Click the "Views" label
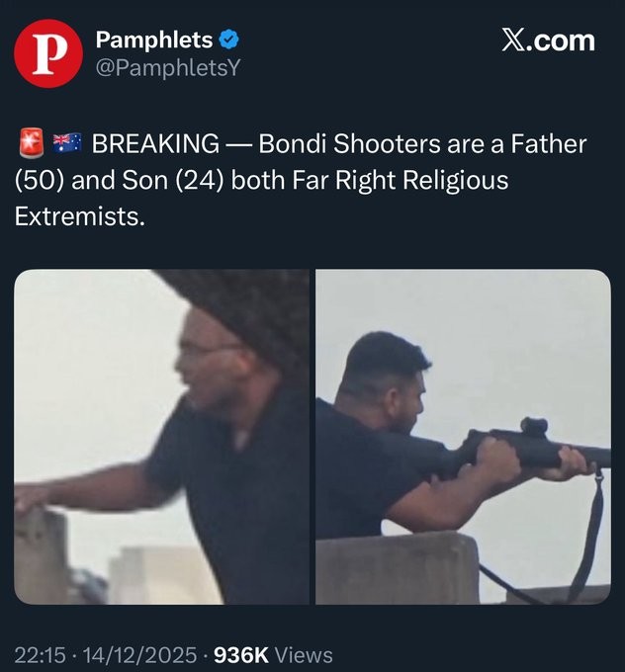The width and height of the screenshot is (625, 672). (304, 654)
